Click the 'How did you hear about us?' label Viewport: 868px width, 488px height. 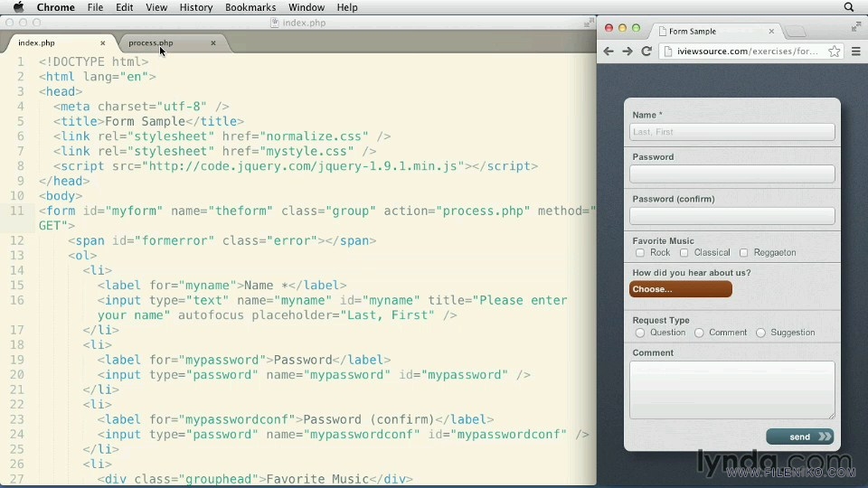(x=692, y=273)
